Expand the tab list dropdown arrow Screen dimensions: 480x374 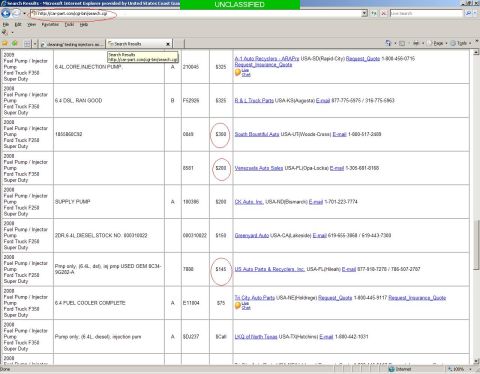(35, 44)
